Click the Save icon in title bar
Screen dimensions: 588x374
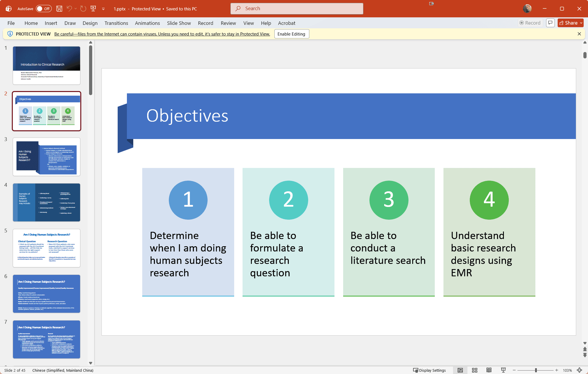click(59, 9)
